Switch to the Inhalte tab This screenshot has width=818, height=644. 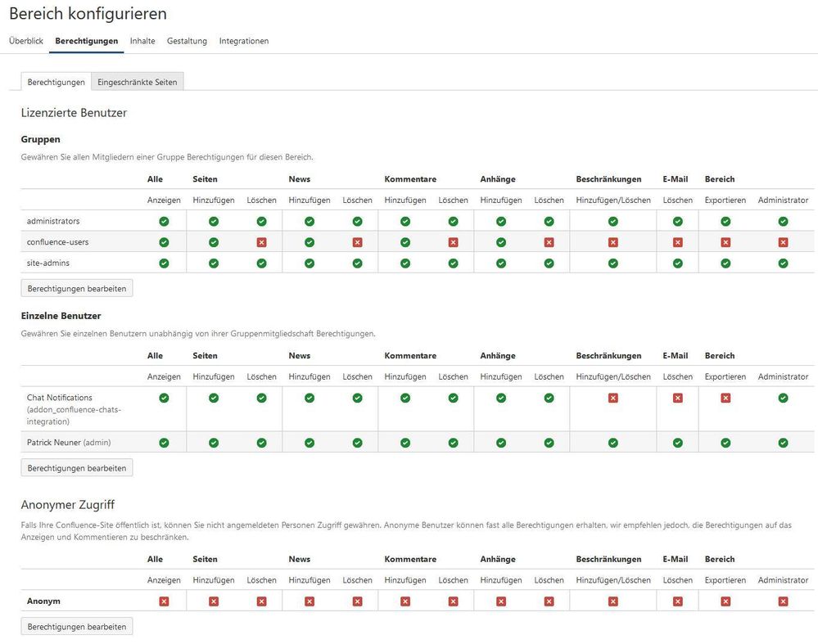(x=142, y=41)
